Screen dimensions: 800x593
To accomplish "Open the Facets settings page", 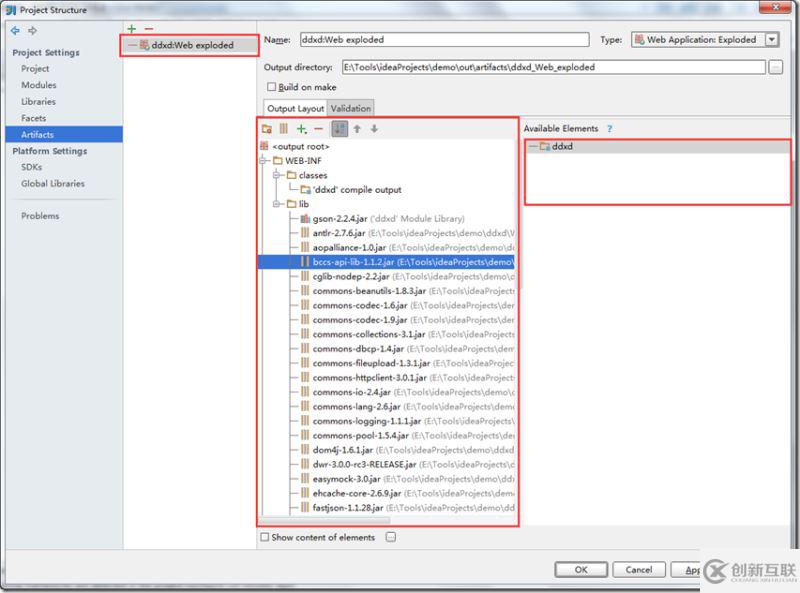I will click(34, 118).
